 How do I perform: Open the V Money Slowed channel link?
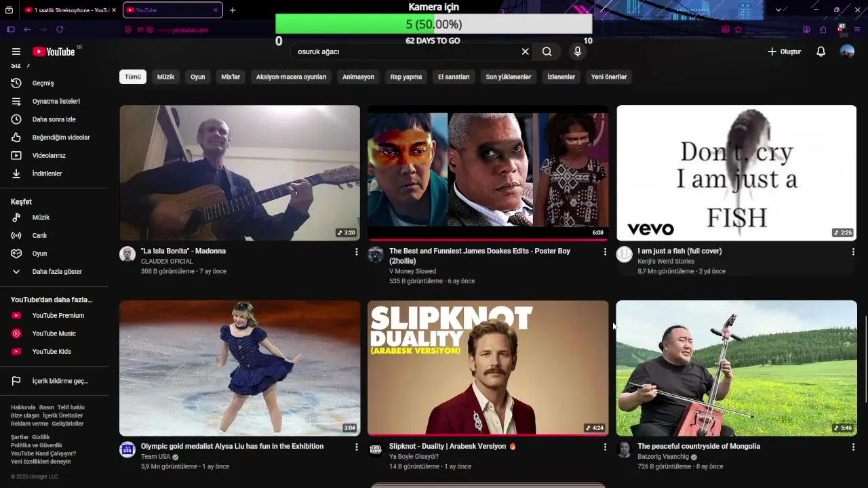412,271
